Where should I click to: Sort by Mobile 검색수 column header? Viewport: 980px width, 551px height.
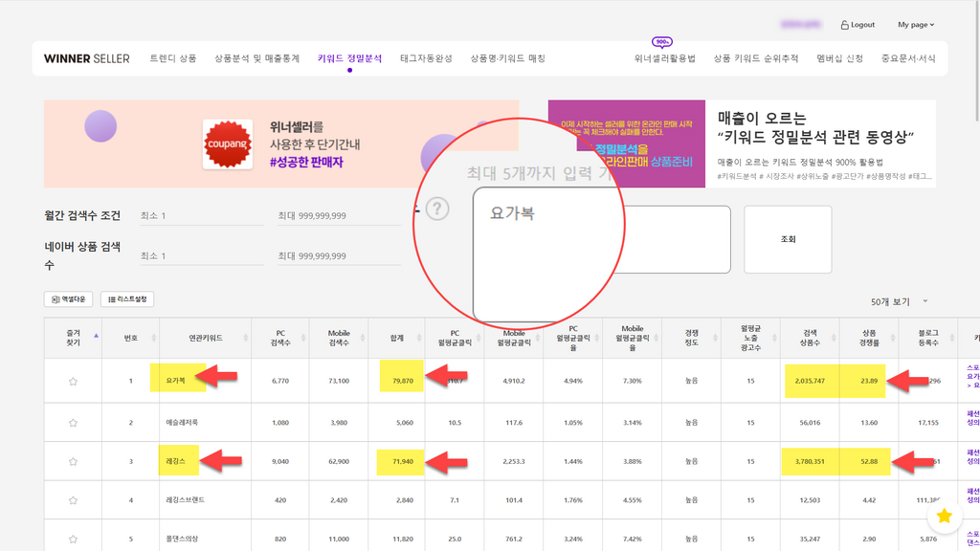[x=339, y=338]
